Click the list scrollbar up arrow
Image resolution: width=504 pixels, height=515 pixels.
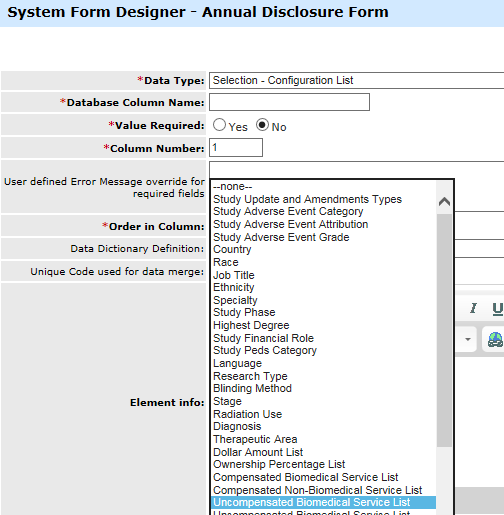pos(444,201)
